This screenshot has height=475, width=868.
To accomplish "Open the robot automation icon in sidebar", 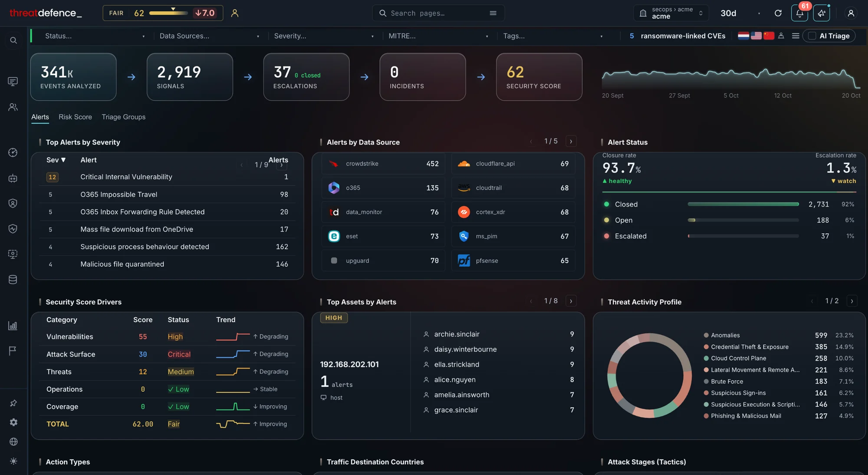I will (13, 178).
